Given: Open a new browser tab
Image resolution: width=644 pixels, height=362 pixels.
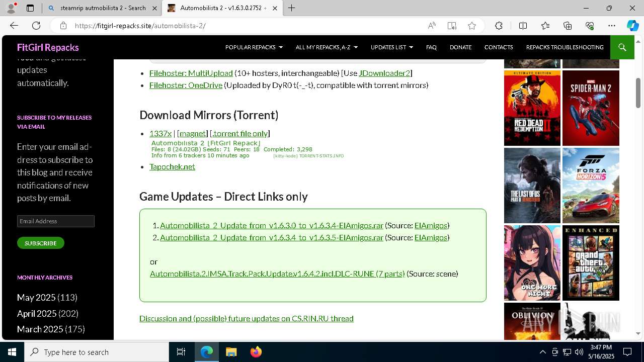Looking at the screenshot, I should [291, 8].
